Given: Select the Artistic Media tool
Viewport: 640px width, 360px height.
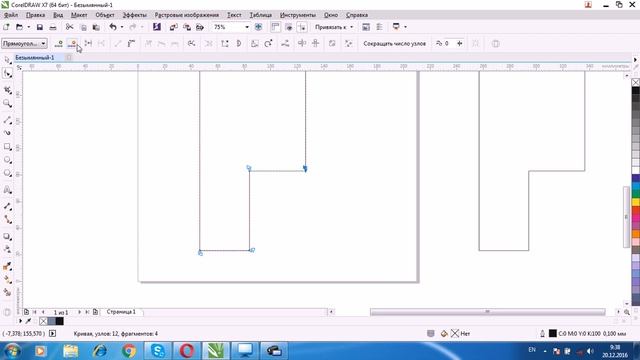Looking at the screenshot, I should pyautogui.click(x=7, y=133).
